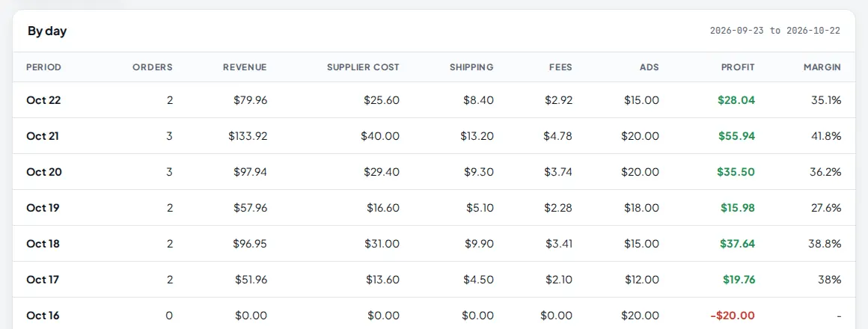Click the ADS column header

[650, 67]
